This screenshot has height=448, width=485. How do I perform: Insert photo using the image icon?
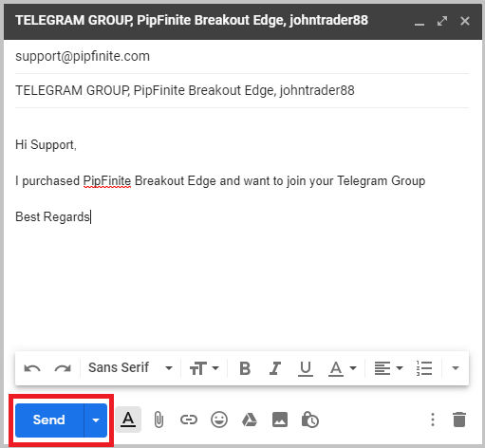point(280,420)
